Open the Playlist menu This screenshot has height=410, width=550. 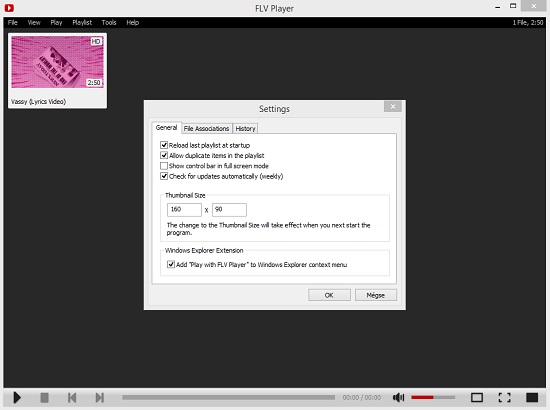pyautogui.click(x=82, y=22)
